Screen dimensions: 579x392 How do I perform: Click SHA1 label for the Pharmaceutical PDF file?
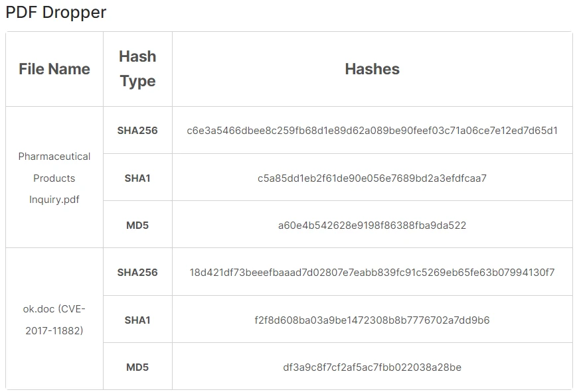[x=137, y=178]
